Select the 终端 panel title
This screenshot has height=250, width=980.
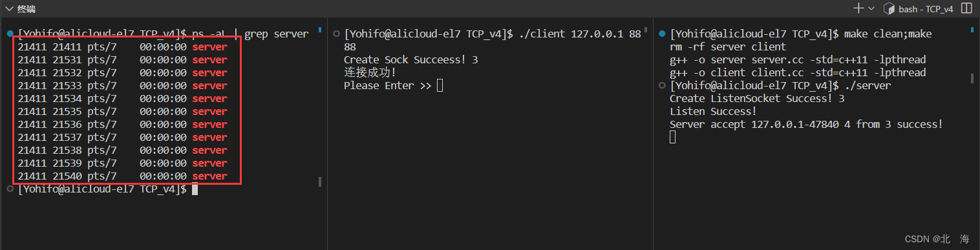27,9
